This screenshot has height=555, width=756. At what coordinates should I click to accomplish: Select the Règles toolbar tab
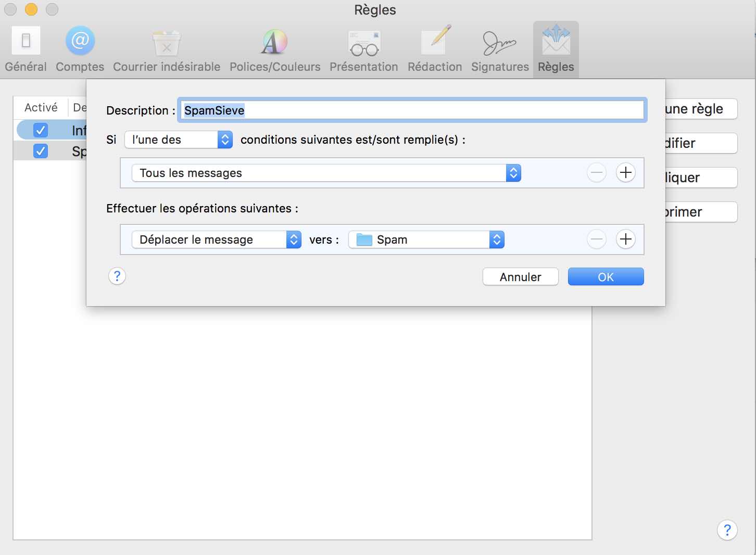[x=556, y=50]
